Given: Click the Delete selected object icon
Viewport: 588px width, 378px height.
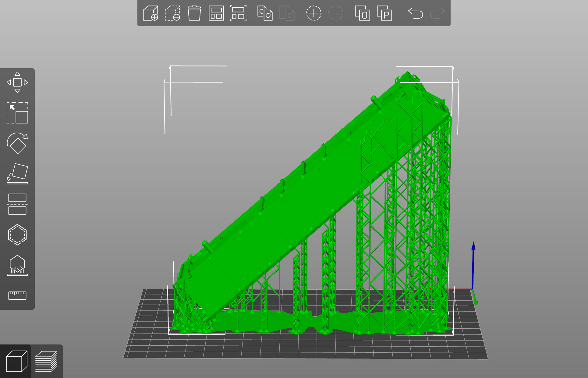Looking at the screenshot, I should coord(172,13).
